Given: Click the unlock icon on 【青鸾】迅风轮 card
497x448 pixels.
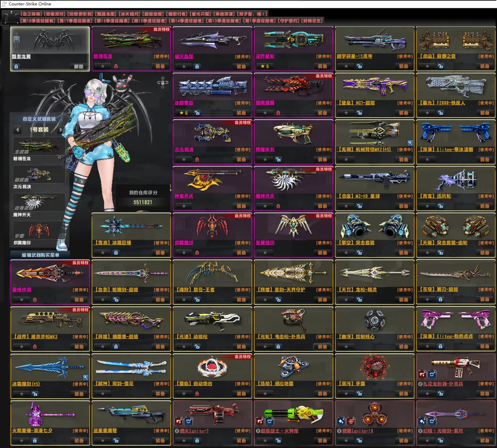Looking at the screenshot, I should (x=440, y=206).
